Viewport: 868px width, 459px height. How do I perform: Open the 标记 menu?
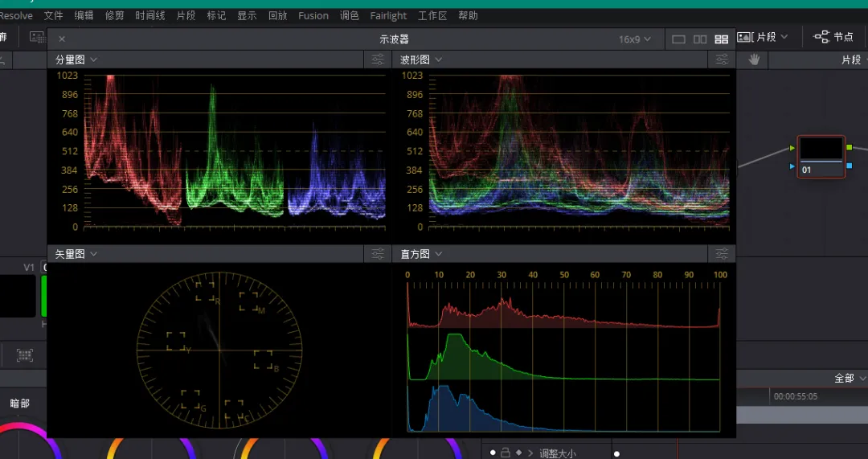point(216,15)
